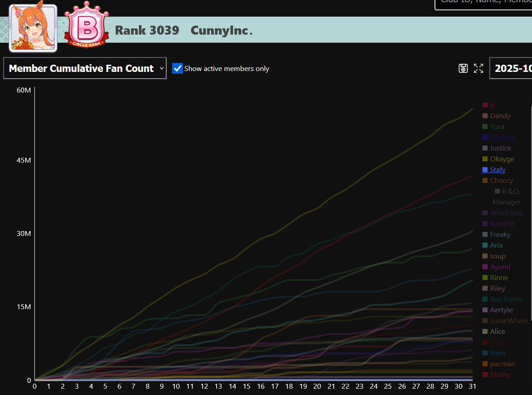Click Ayomi legend color swatch

point(485,267)
